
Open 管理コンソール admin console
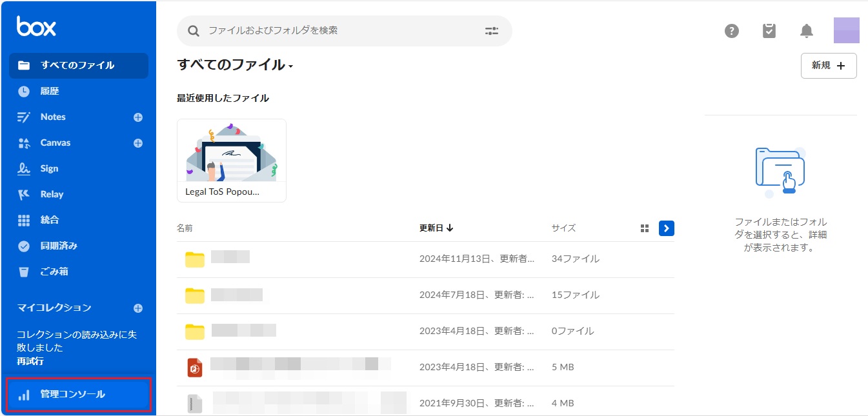(72, 395)
